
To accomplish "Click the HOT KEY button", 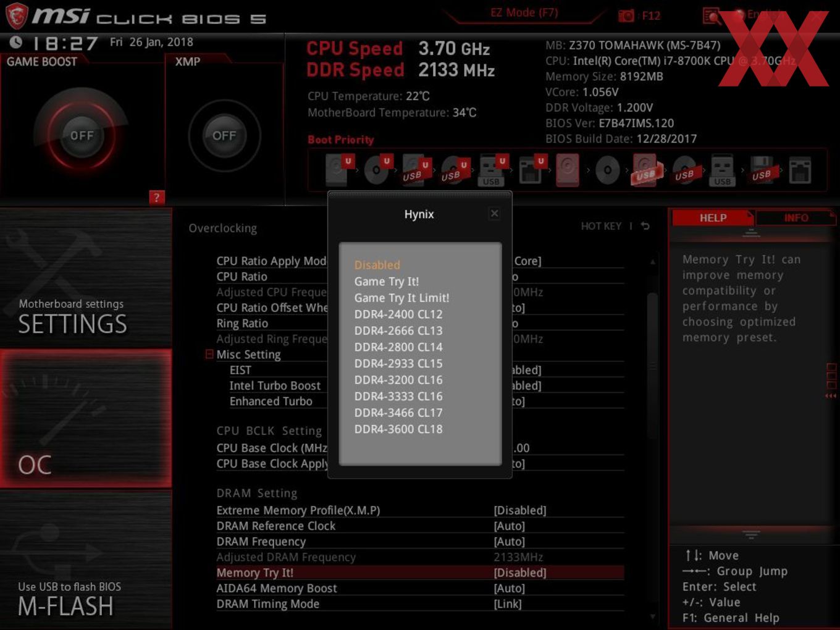I will (x=601, y=226).
